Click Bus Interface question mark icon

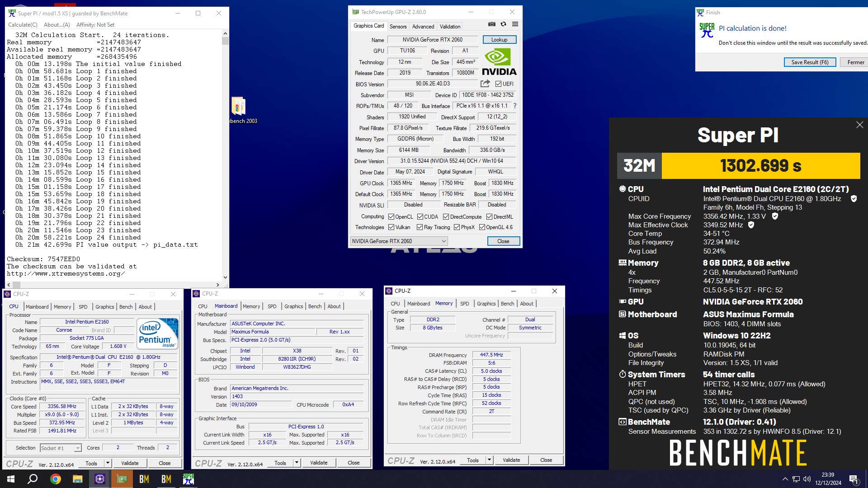[x=514, y=106]
